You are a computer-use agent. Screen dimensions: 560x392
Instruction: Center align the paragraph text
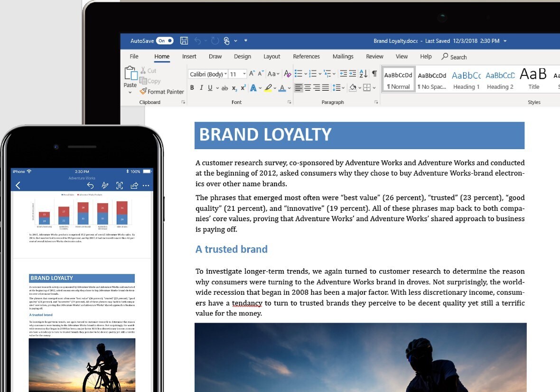(308, 88)
